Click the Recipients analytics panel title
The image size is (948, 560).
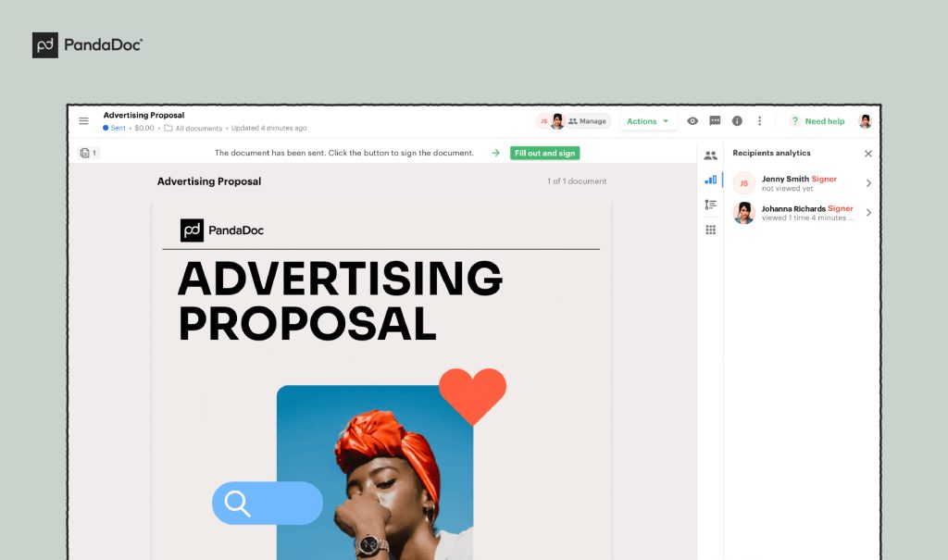pyautogui.click(x=771, y=153)
